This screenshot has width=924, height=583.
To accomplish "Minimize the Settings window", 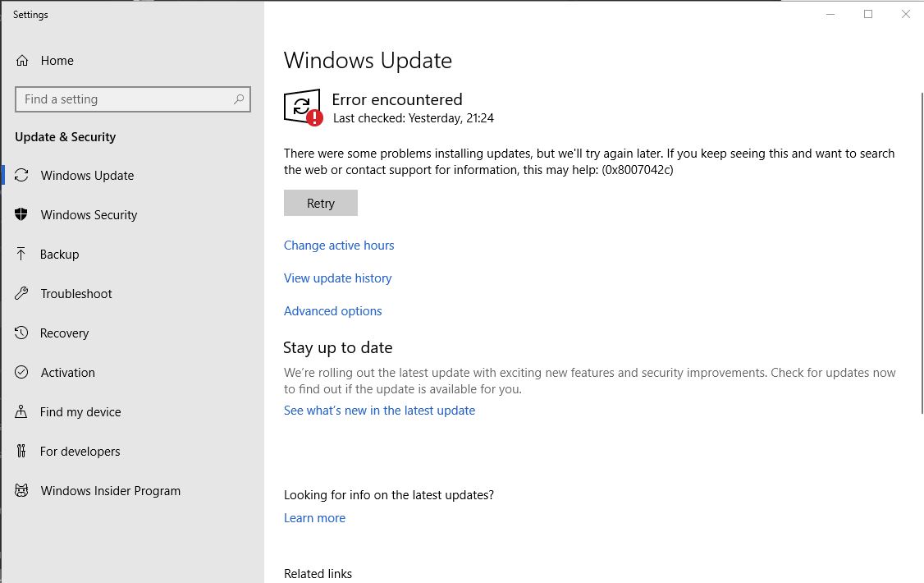I will (x=830, y=14).
